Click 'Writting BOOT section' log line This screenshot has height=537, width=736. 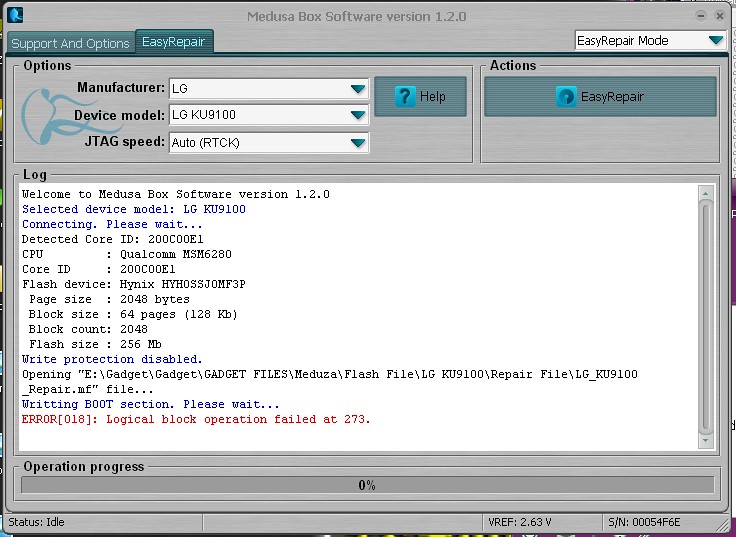(151, 405)
